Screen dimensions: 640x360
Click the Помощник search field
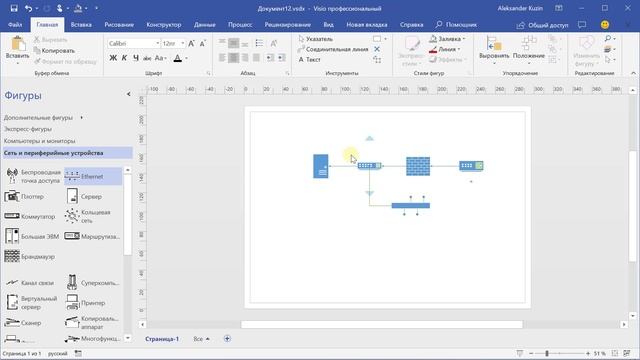click(456, 24)
